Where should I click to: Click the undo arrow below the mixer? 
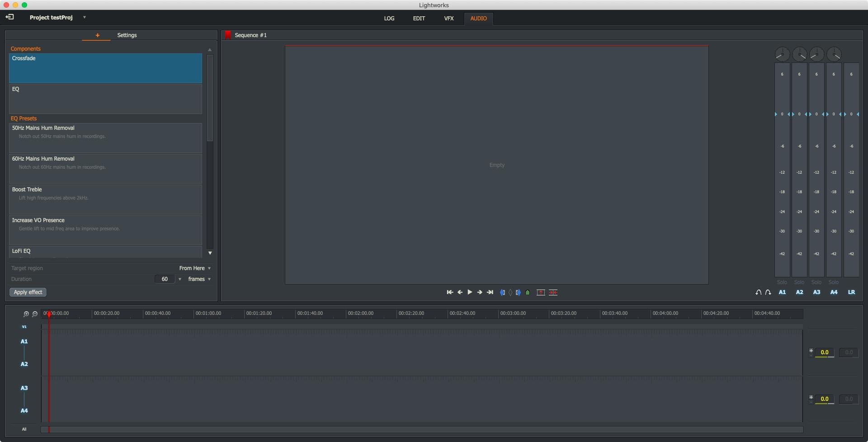point(758,293)
